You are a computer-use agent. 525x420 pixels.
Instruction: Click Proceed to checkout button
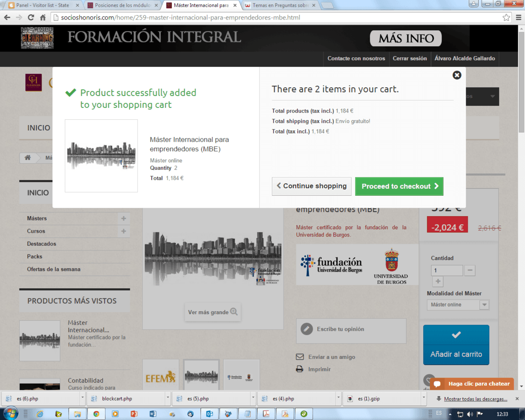pos(399,186)
